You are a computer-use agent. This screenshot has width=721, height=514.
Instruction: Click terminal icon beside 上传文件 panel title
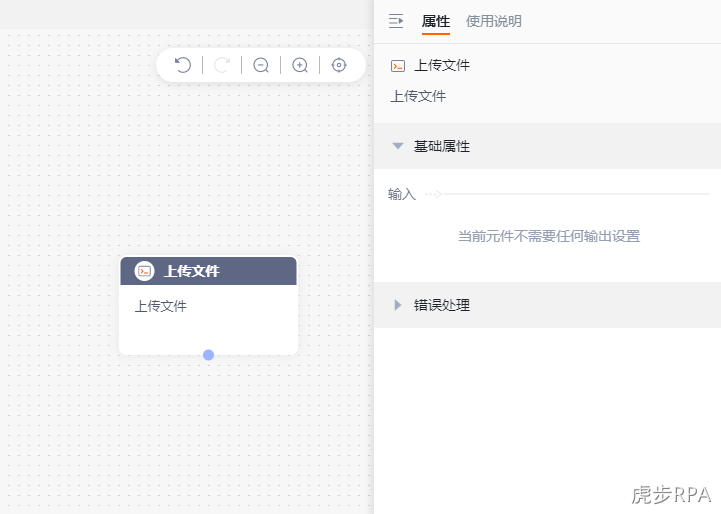coord(398,66)
